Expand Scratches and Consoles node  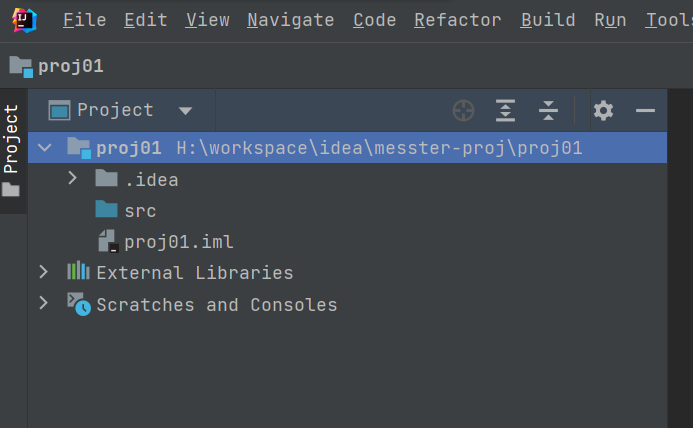click(43, 304)
